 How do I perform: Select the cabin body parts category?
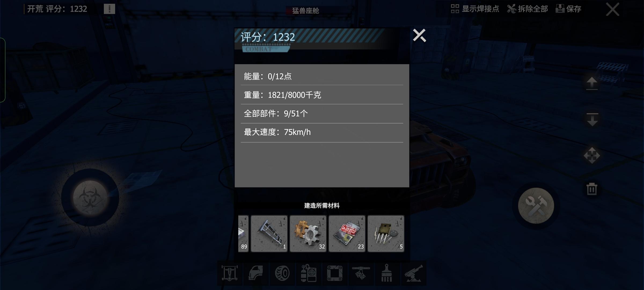(256, 273)
